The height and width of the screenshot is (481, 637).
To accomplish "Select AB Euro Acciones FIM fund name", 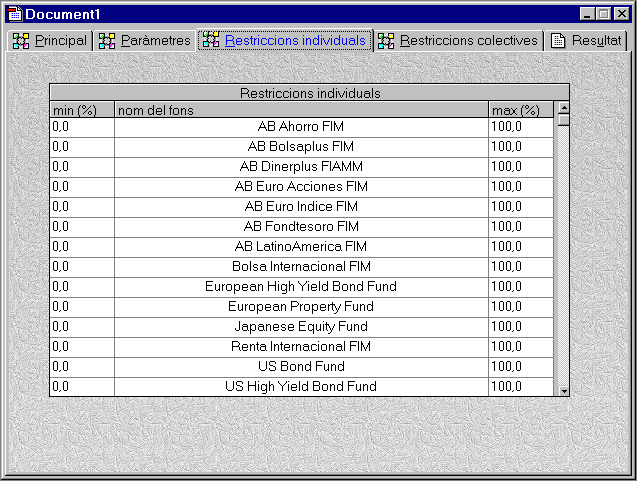I will (x=301, y=187).
